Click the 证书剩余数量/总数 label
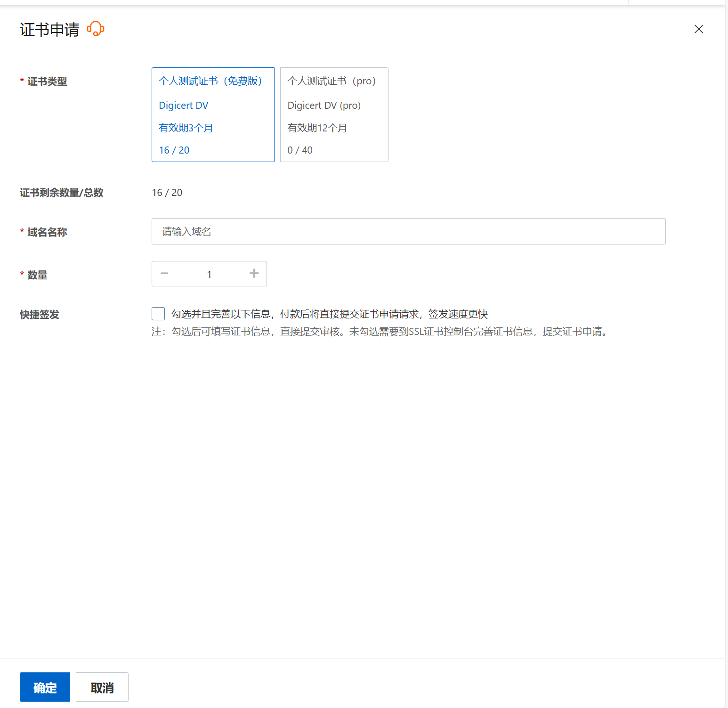The width and height of the screenshot is (728, 708). click(x=62, y=193)
